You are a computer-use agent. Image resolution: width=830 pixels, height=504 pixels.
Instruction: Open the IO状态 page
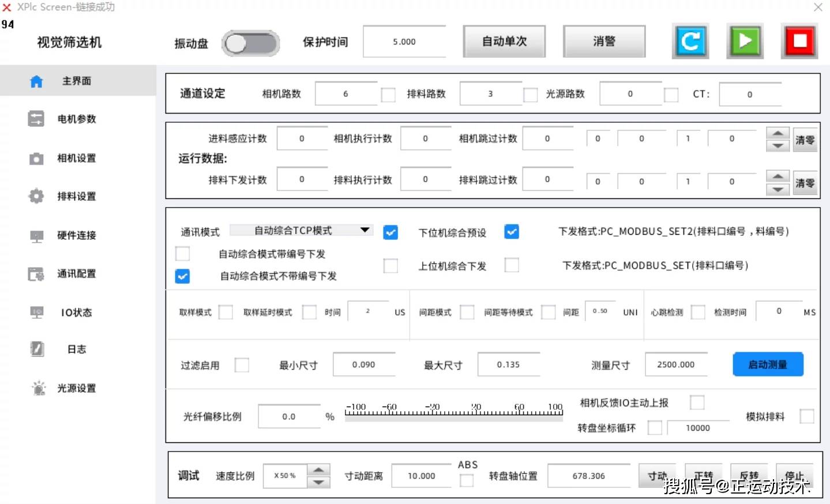click(76, 313)
